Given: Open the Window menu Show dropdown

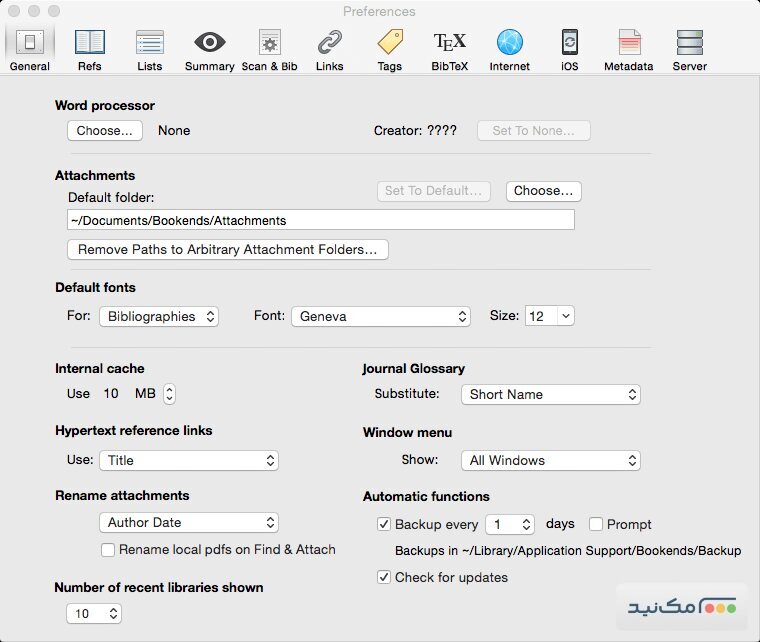Looking at the screenshot, I should click(550, 460).
